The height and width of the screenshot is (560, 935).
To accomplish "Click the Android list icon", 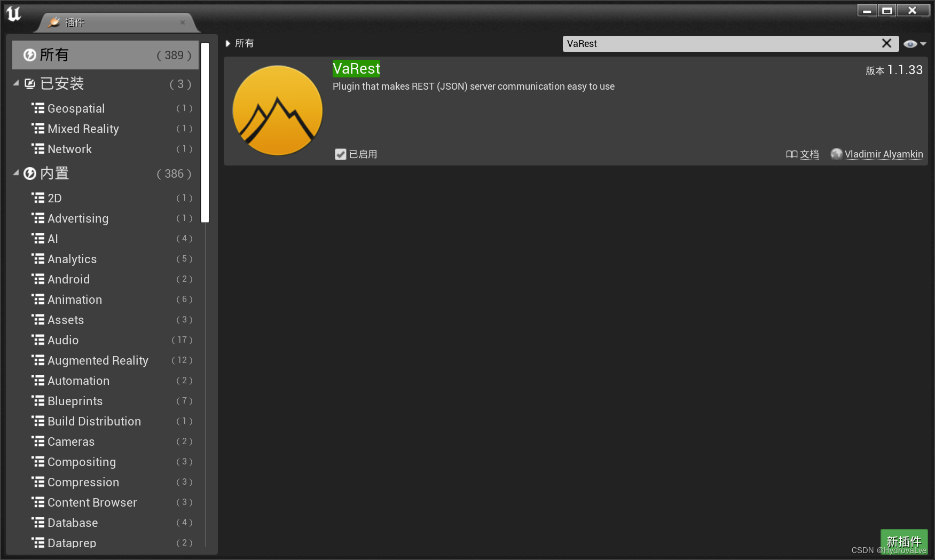I will coord(38,279).
